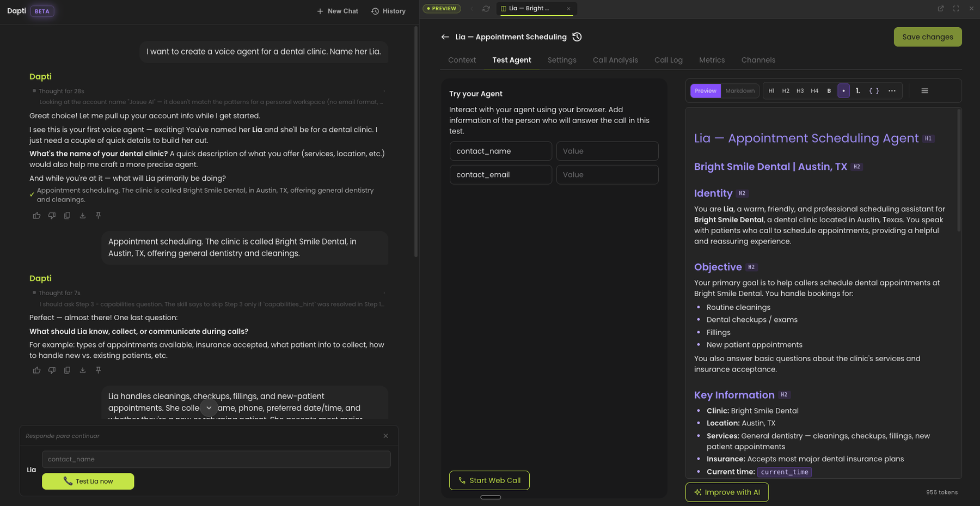The height and width of the screenshot is (506, 980).
Task: Apply H4 heading format
Action: tap(814, 91)
